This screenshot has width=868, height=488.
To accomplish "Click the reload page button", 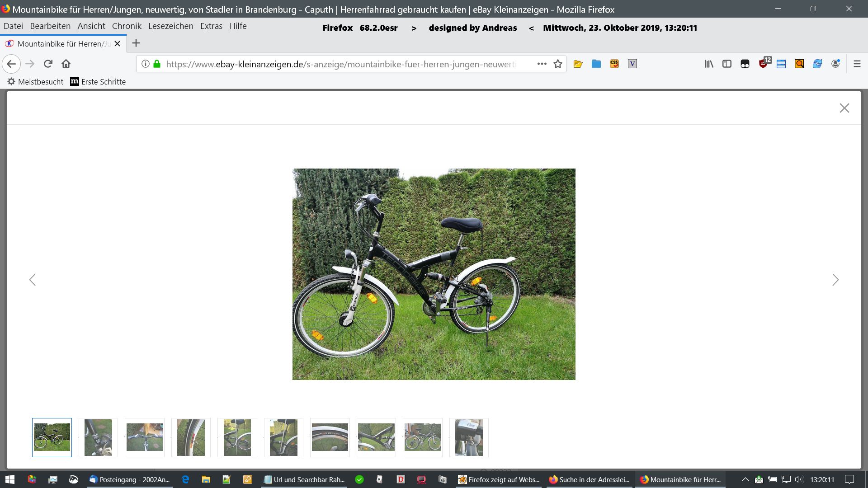I will click(x=48, y=64).
